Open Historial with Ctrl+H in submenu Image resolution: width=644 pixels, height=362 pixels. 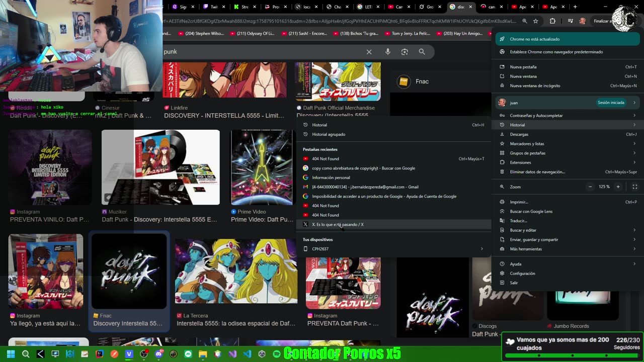tap(394, 125)
